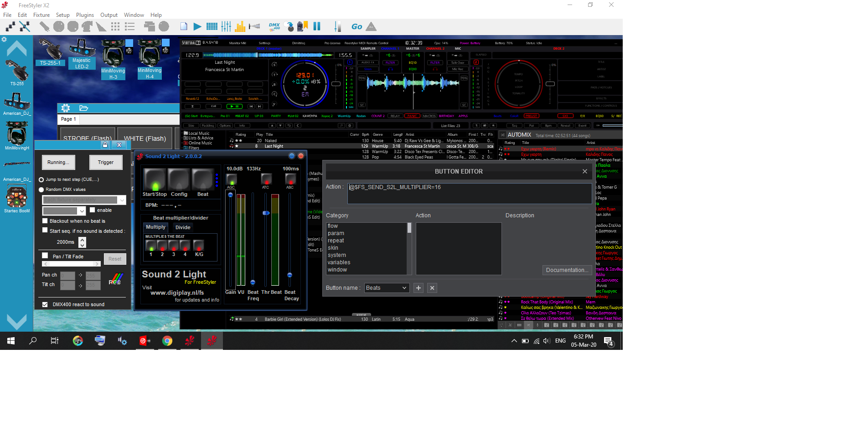868x441 pixels.
Task: Toggle DMX400 react to sound checkbox
Action: tap(45, 304)
